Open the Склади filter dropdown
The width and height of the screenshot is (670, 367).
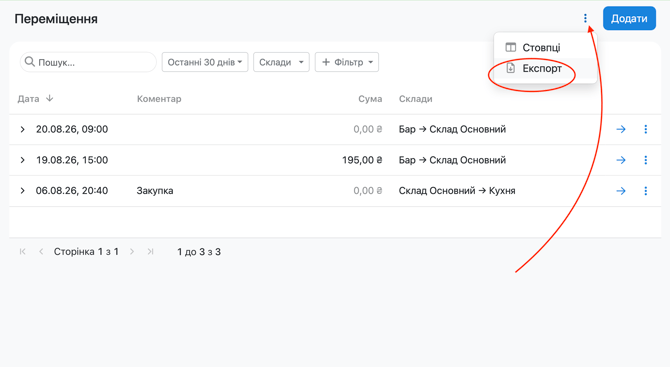(281, 62)
